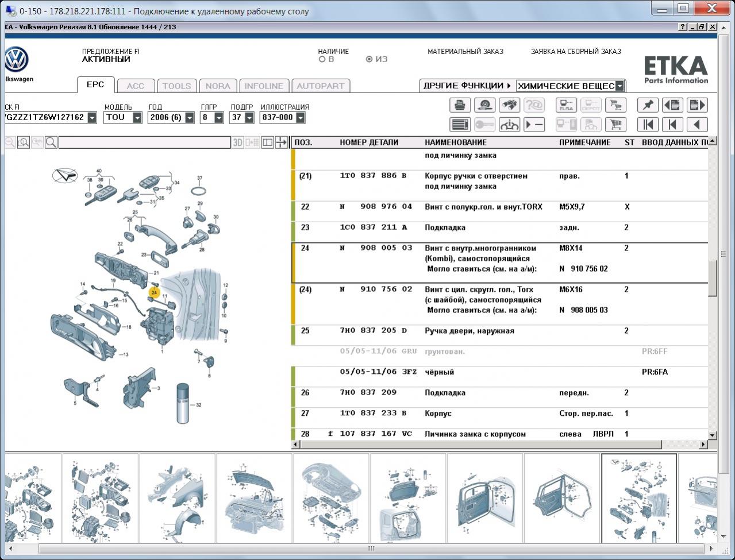Click the ПРИМЕЧАНИЕ column header
Viewport: 735px width, 560px height.
click(585, 142)
